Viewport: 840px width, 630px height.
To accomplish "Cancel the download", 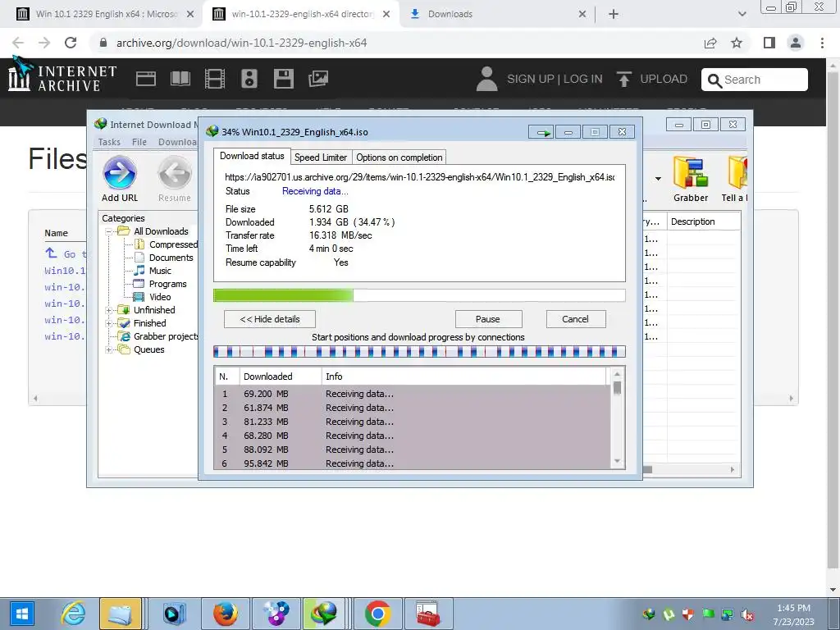I will click(x=575, y=319).
